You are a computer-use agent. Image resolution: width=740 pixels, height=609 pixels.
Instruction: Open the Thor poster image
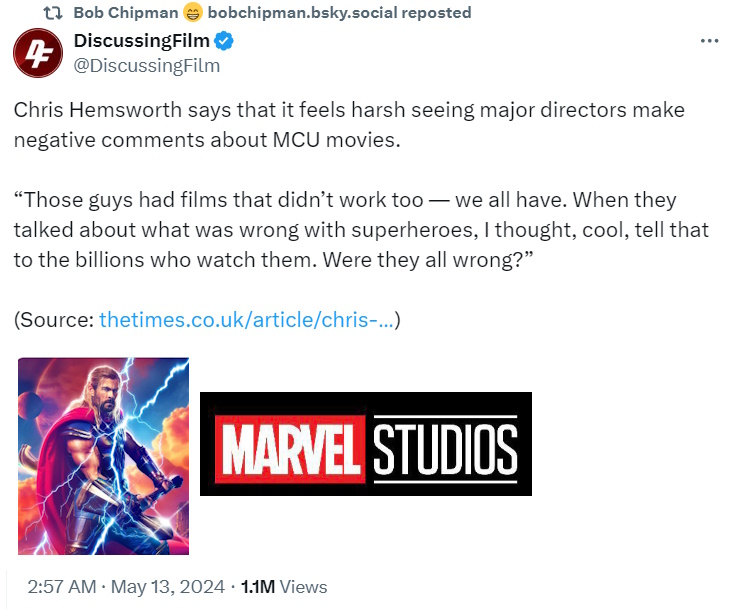103,456
